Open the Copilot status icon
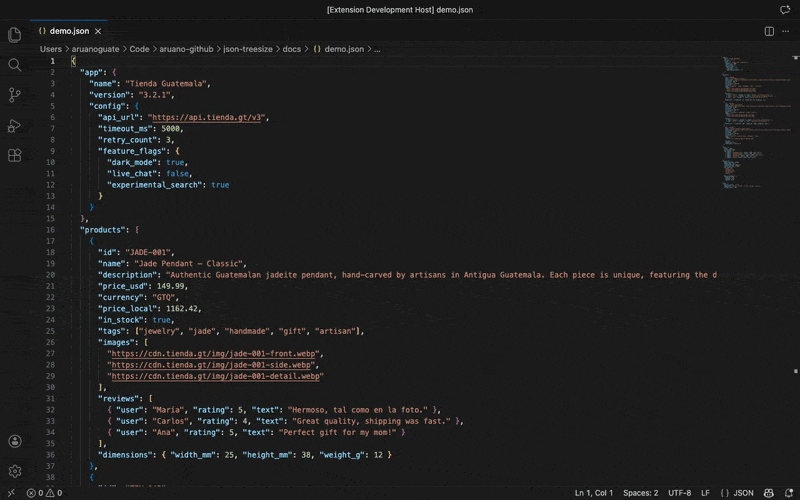This screenshot has width=800, height=500. [x=769, y=493]
